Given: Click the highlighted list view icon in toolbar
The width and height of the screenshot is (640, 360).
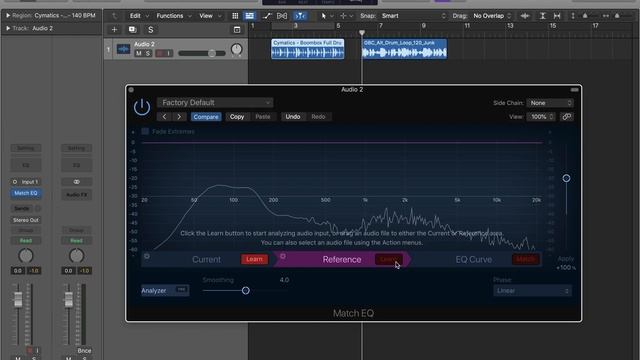Looking at the screenshot, I should click(x=249, y=16).
